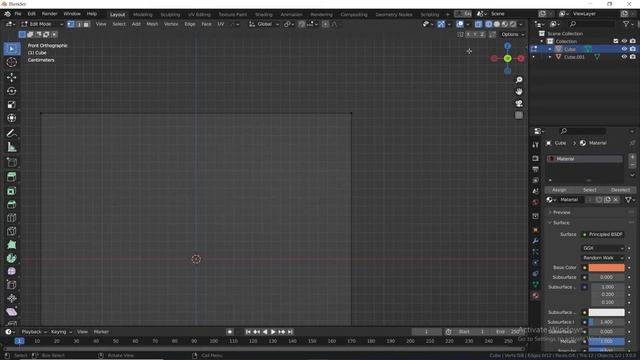Open the Base Color swatch
640x360 pixels.
[606, 268]
